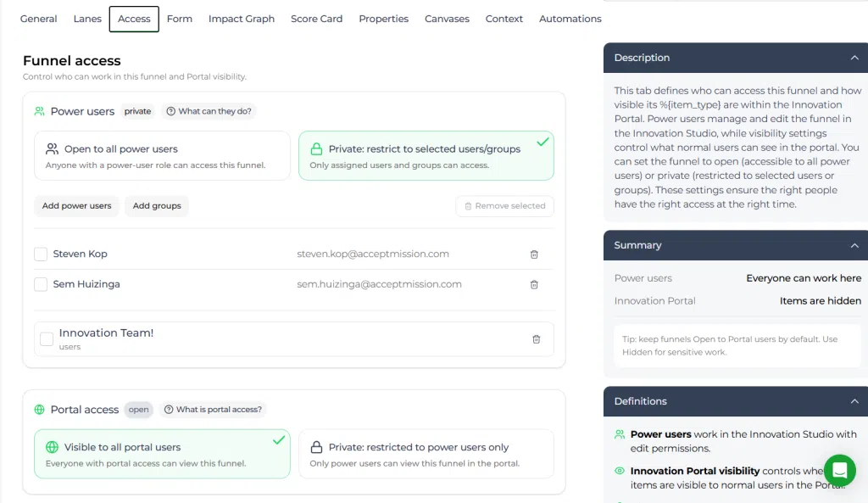Collapse the Description panel
The width and height of the screenshot is (868, 503).
(854, 58)
